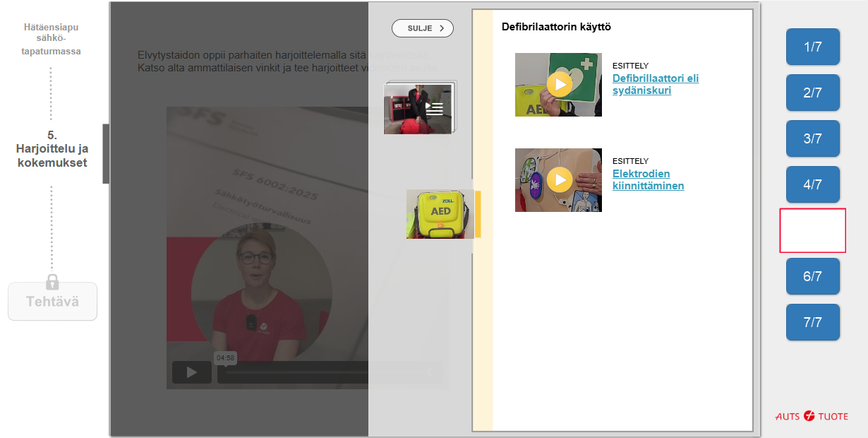Go to page 6/7
This screenshot has width=868, height=438.
(813, 277)
